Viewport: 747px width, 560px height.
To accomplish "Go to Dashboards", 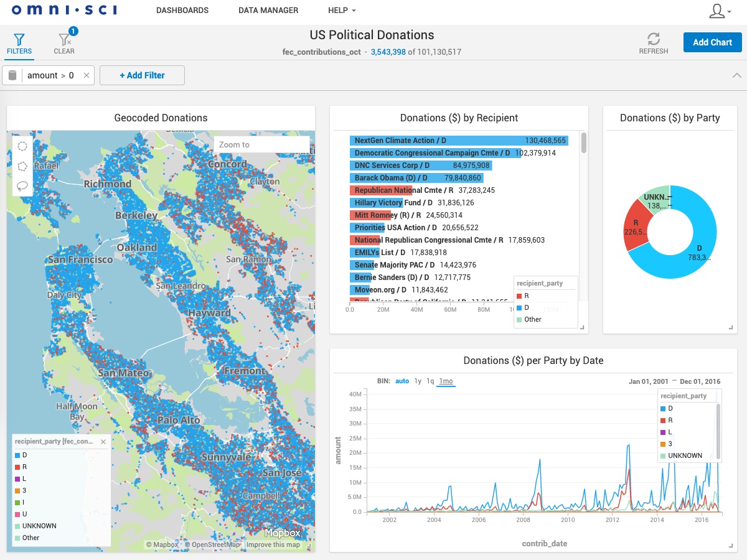I will tap(182, 11).
